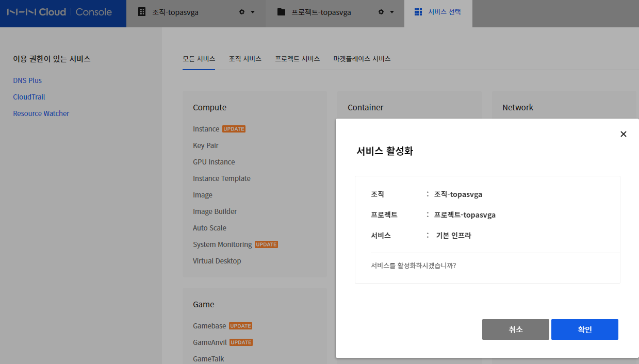The image size is (639, 364).
Task: Open the System Monitoring service
Action: pyautogui.click(x=222, y=244)
